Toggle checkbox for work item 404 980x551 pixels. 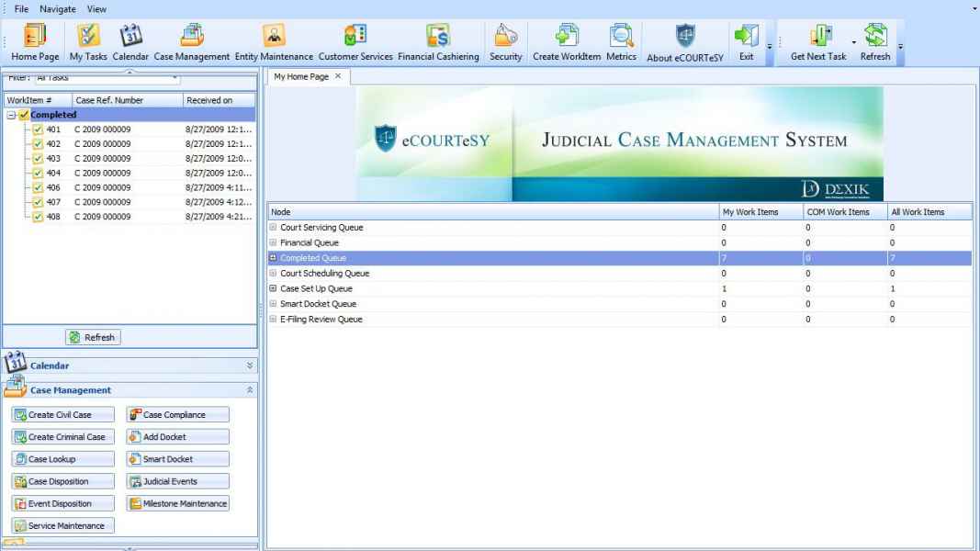[x=38, y=174]
